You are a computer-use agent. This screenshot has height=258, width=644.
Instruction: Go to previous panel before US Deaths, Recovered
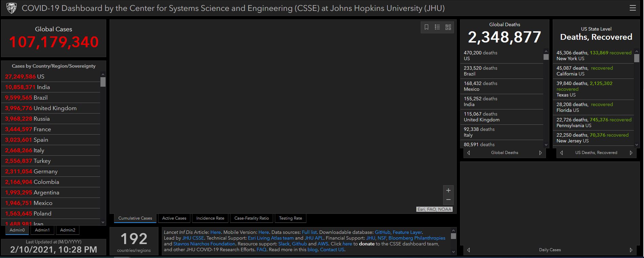pos(562,153)
